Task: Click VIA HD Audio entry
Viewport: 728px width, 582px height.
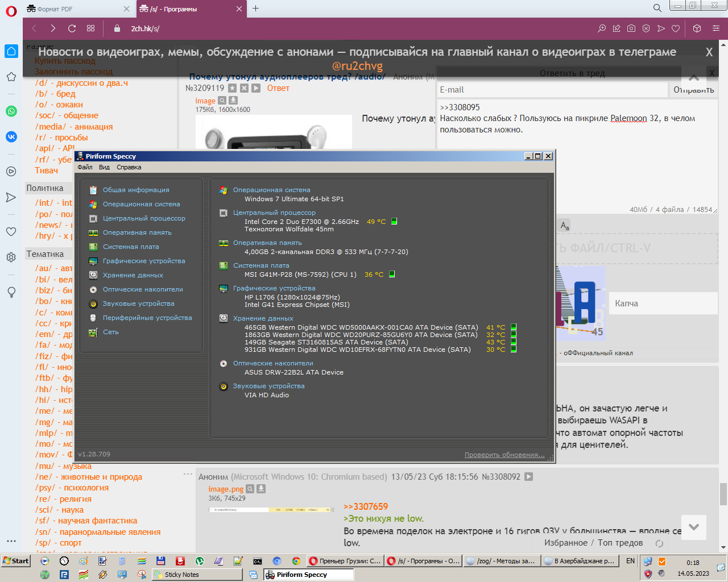Action: click(x=267, y=395)
